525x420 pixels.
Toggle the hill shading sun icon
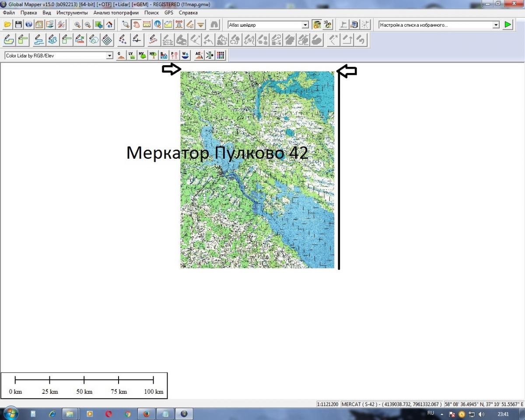[317, 24]
